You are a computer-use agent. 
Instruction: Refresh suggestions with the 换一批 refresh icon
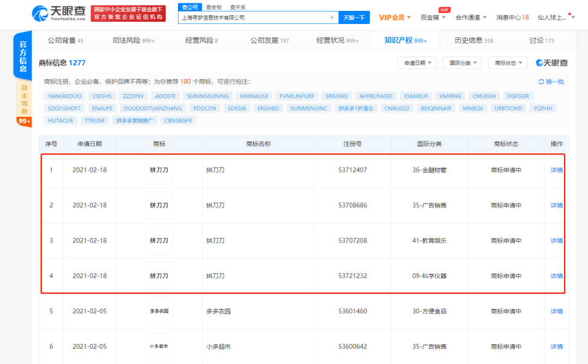552,81
